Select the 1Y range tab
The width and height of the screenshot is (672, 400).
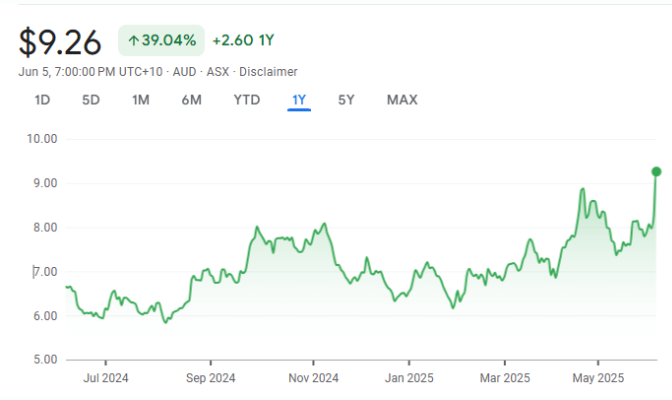coord(299,100)
